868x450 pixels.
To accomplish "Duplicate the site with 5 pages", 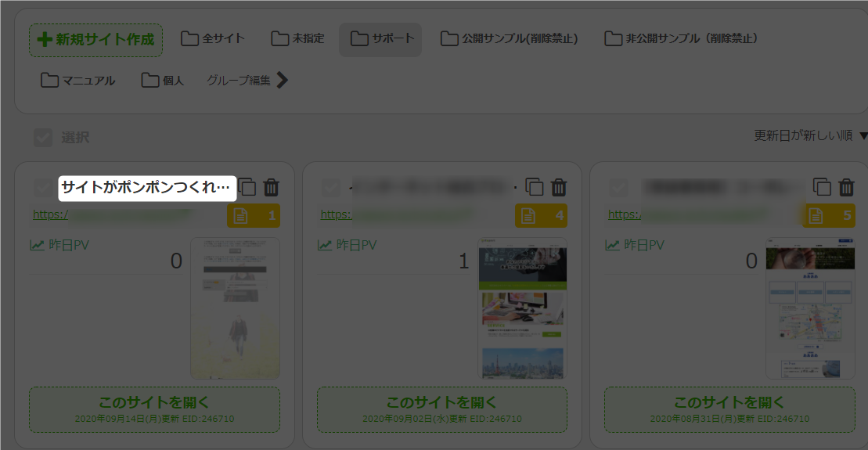I will point(823,188).
